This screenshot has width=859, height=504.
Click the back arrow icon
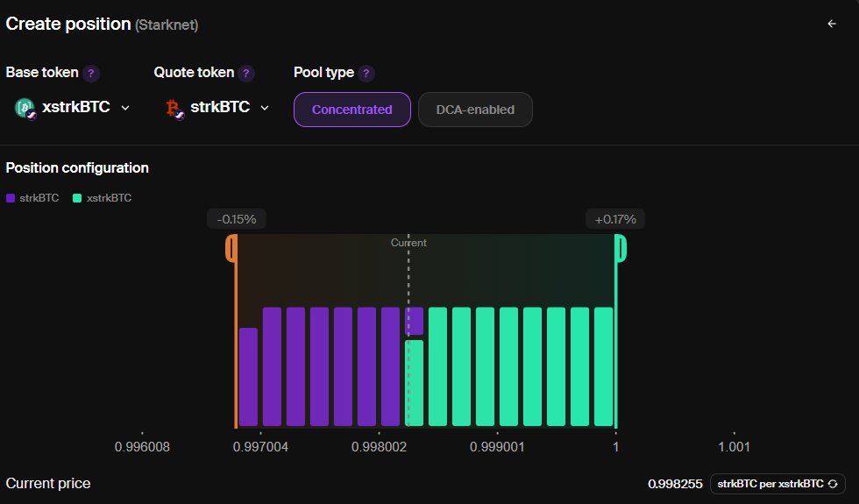click(x=832, y=24)
